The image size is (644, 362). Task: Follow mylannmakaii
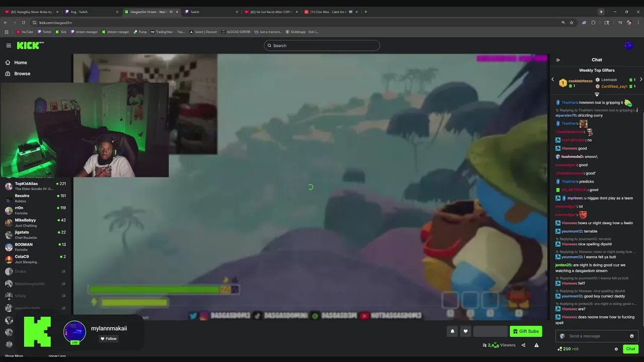pyautogui.click(x=108, y=338)
